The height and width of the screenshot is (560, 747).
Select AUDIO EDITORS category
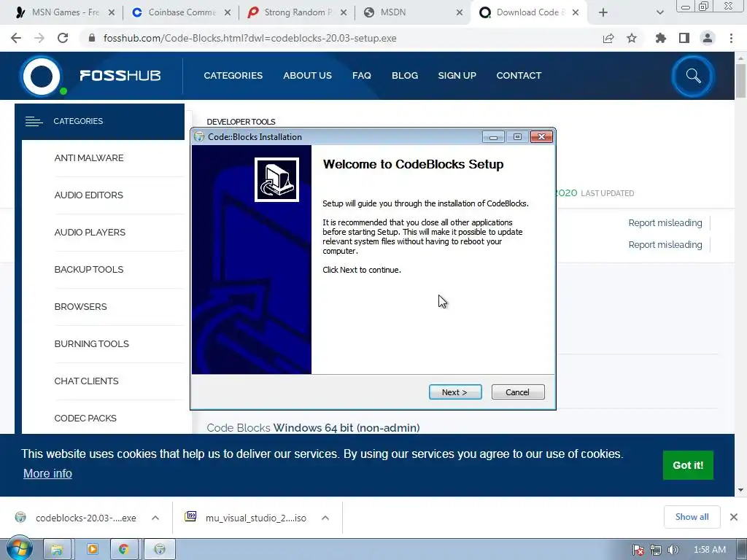pos(88,195)
